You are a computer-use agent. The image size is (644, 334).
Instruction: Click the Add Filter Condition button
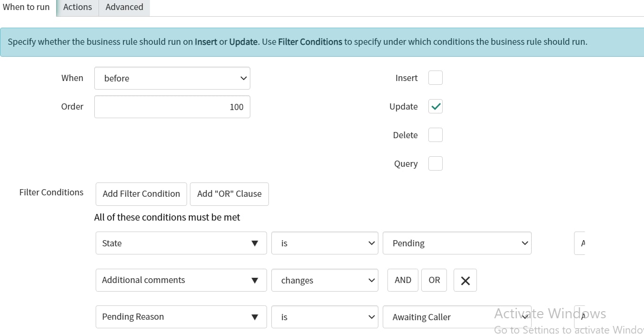pos(141,194)
